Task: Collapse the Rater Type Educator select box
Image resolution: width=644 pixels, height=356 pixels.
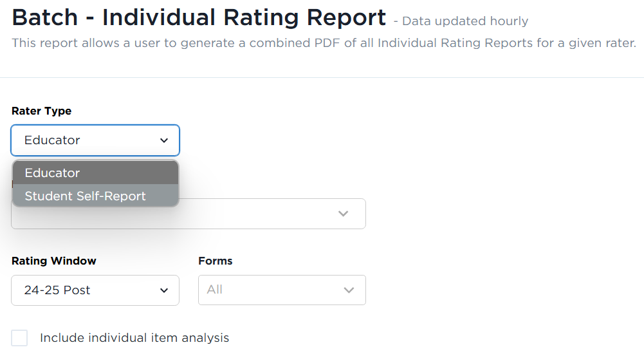Action: click(x=95, y=140)
